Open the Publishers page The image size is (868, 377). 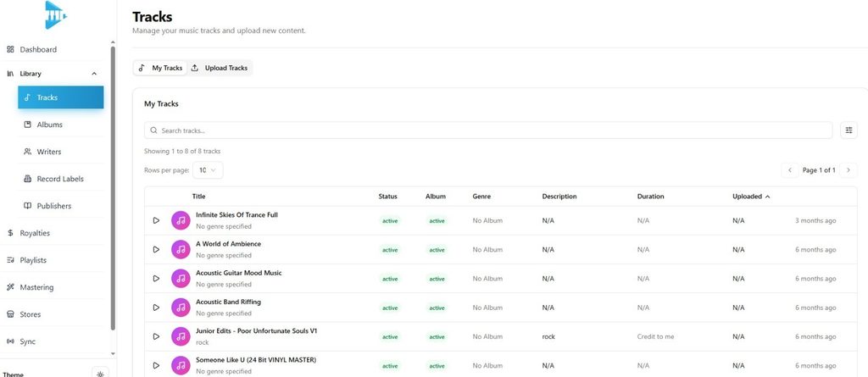tap(61, 206)
